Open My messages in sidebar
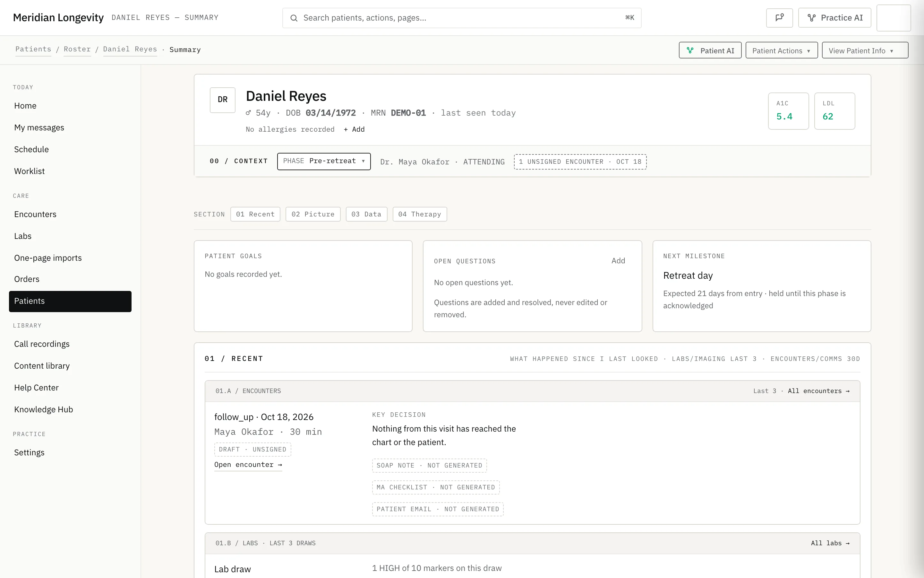 70,128
